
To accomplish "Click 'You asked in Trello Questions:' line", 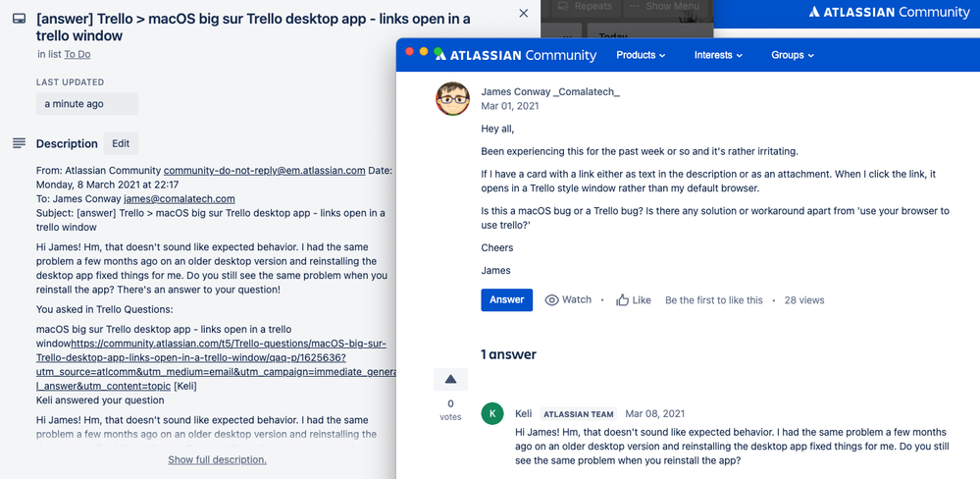I will click(104, 309).
